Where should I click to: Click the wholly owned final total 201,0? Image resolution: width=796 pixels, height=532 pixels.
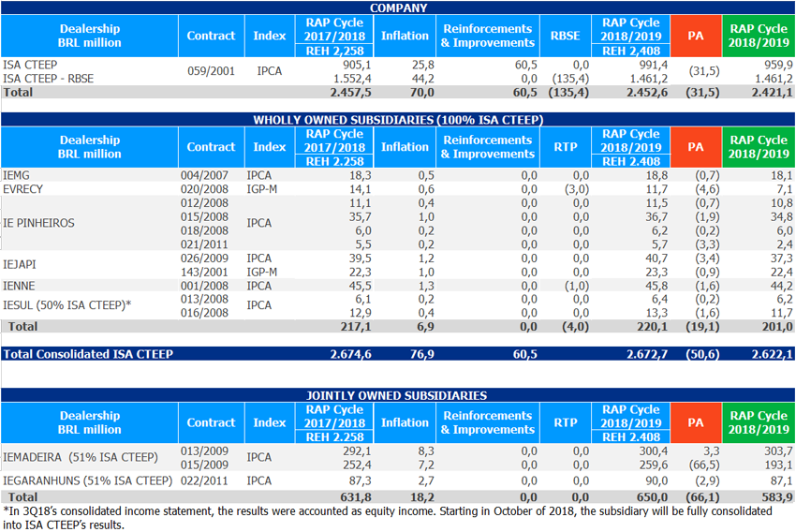point(777,326)
